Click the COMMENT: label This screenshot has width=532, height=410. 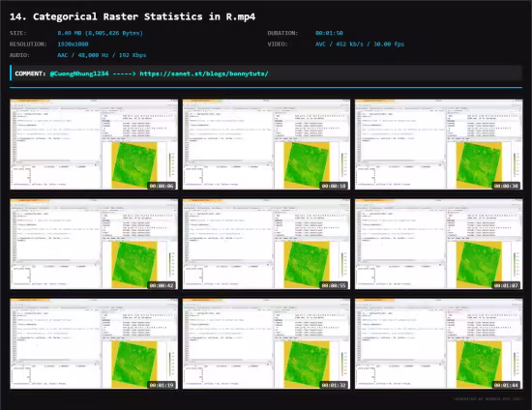(x=30, y=73)
